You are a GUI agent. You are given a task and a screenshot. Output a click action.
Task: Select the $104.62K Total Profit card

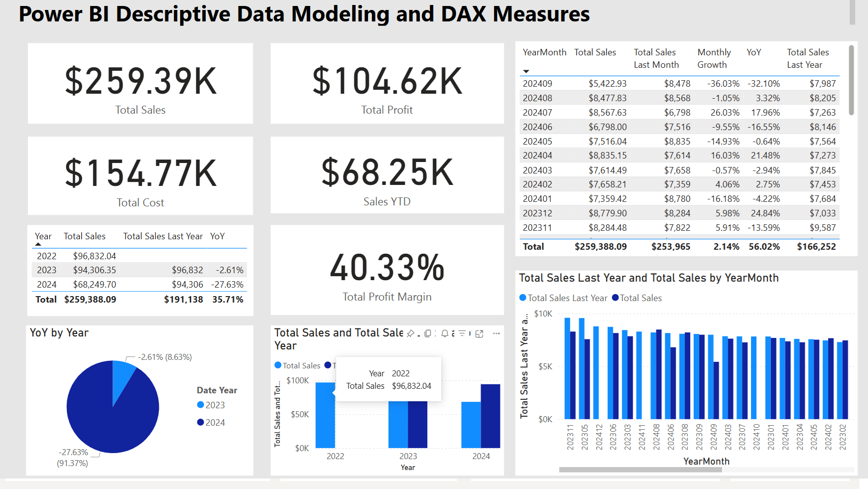click(x=387, y=83)
